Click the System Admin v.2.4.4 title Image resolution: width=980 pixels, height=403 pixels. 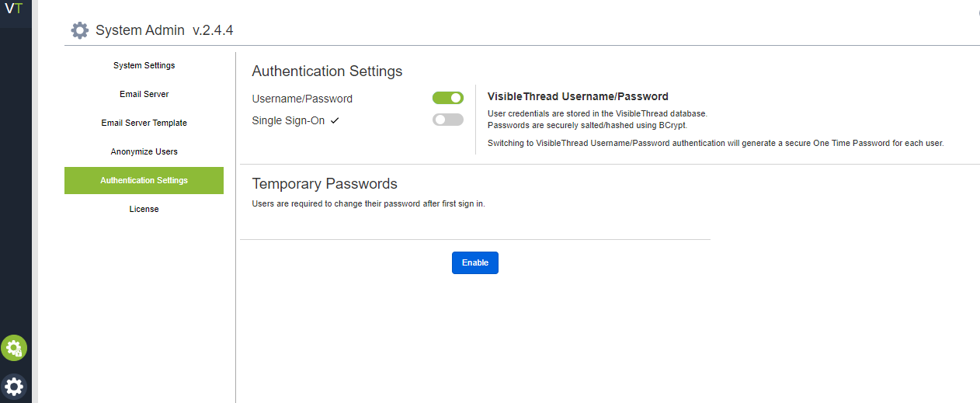(x=165, y=30)
